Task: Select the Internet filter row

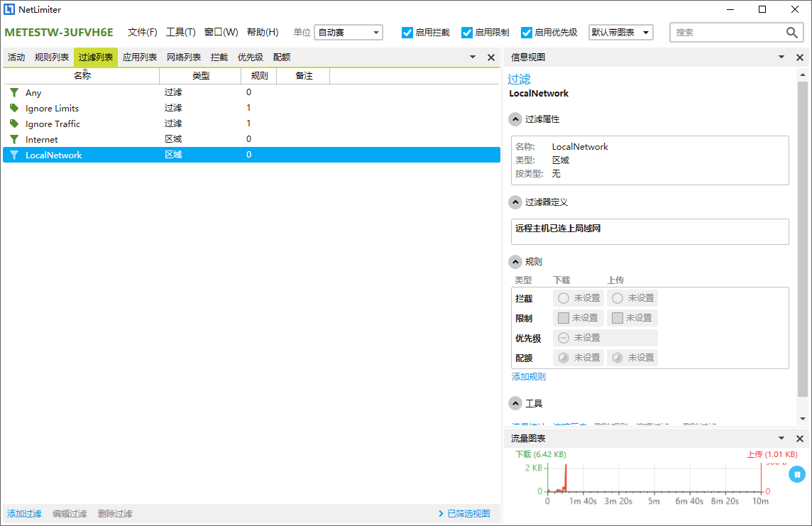Action: (x=252, y=139)
